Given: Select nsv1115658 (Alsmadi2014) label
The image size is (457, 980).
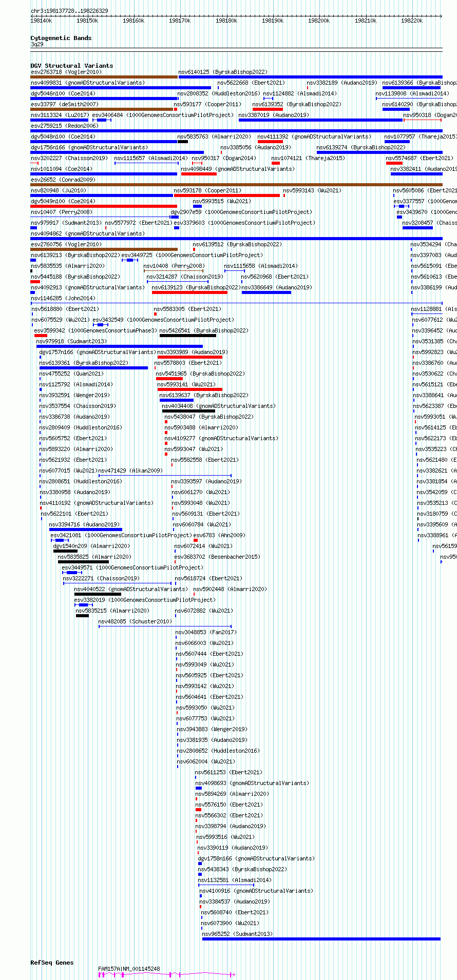Looking at the screenshot, I should click(261, 266).
